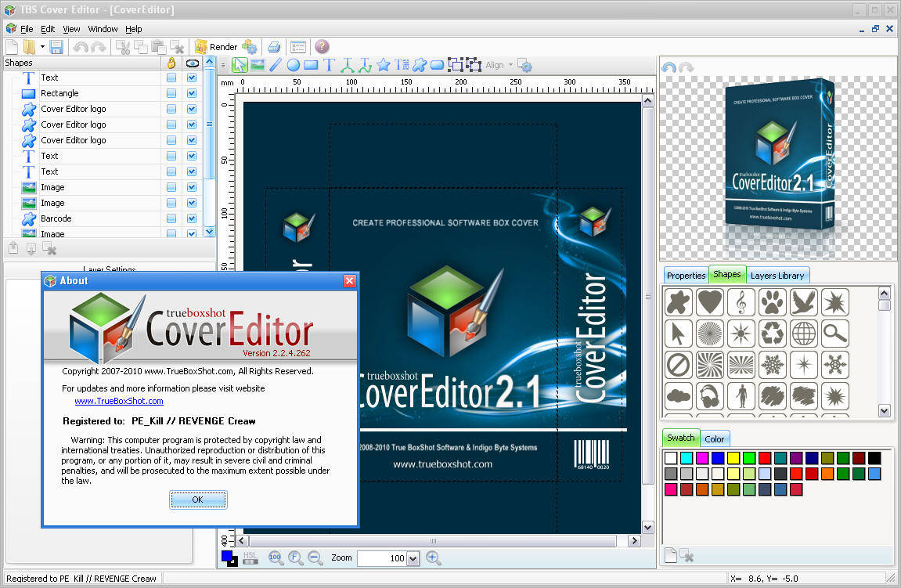Create a new document from the toolbar

[12, 47]
